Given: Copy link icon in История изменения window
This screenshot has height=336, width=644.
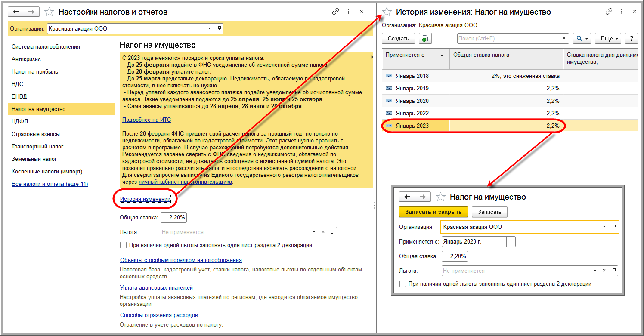Looking at the screenshot, I should [x=609, y=12].
